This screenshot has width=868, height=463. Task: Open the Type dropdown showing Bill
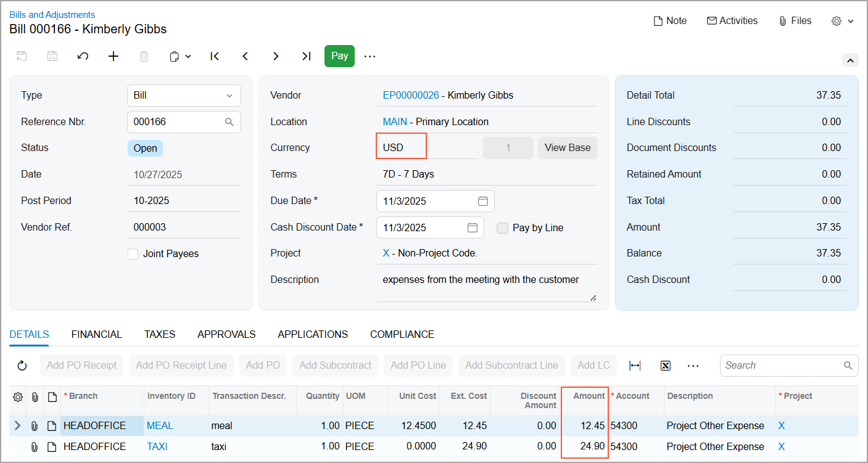pos(184,96)
